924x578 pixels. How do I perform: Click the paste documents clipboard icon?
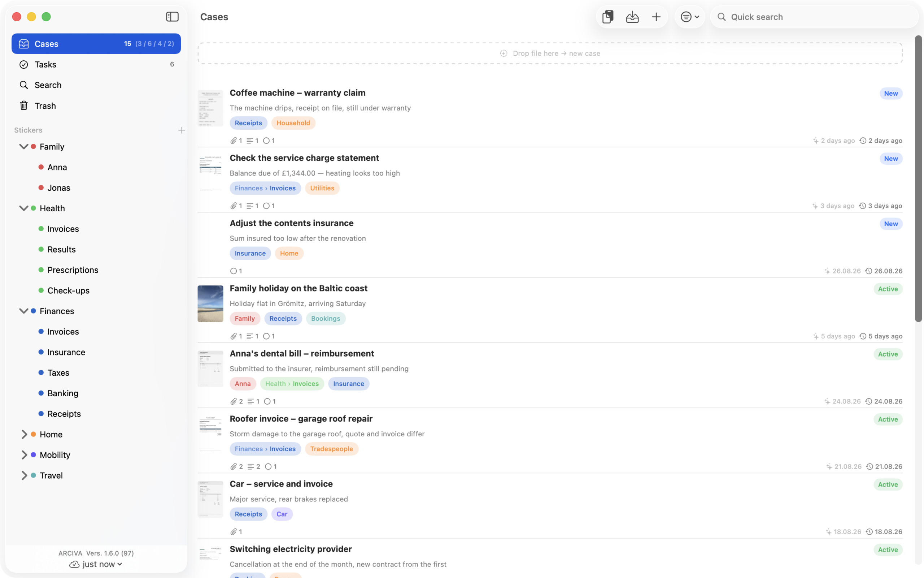(x=607, y=17)
